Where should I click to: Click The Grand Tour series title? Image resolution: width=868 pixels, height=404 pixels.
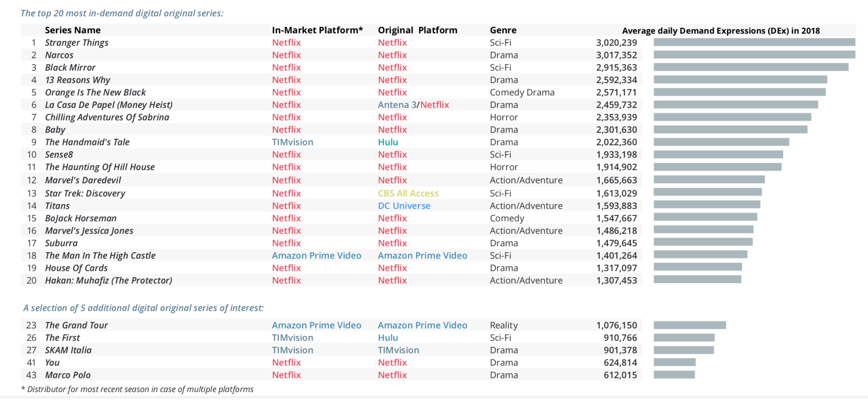[x=76, y=325]
